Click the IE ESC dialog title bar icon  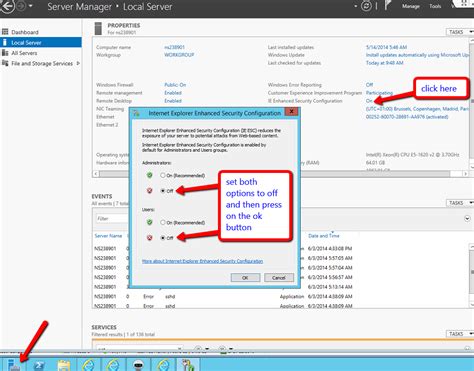click(136, 113)
